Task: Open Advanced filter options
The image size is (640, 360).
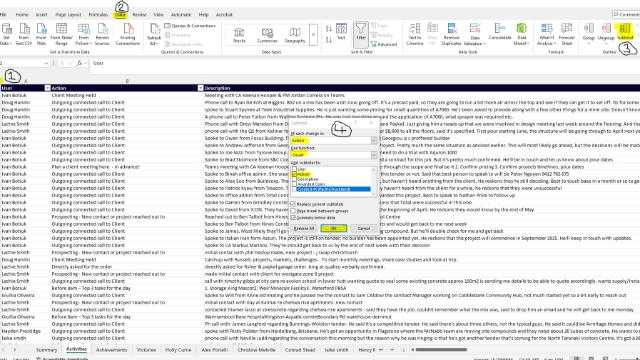Action: pyautogui.click(x=384, y=44)
